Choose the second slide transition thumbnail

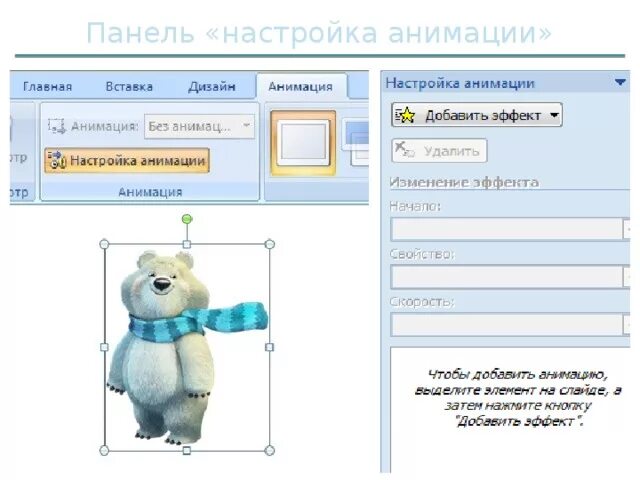pyautogui.click(x=356, y=142)
